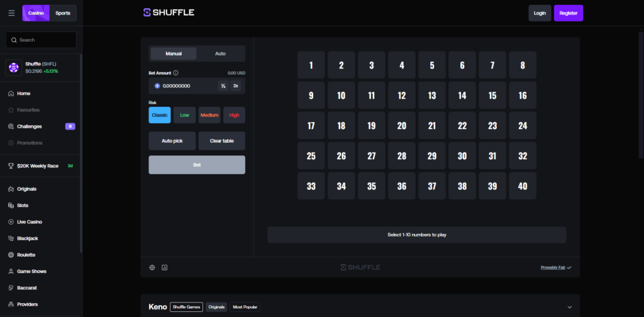Viewport: 644px width, 317px height.
Task: Switch to Auto betting mode
Action: click(221, 54)
